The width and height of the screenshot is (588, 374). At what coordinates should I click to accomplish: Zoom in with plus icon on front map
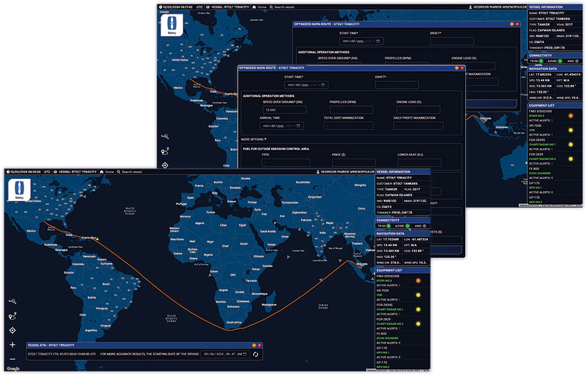[12, 345]
